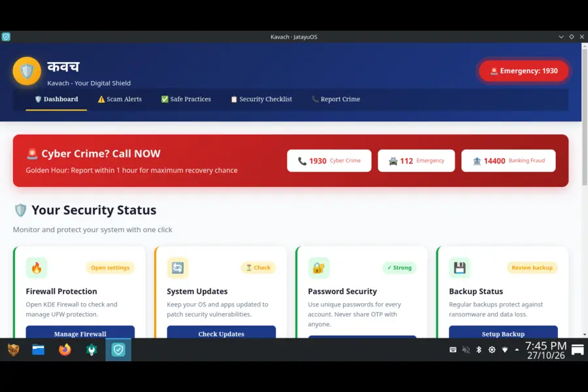Click the Setup Backup button

click(x=503, y=332)
